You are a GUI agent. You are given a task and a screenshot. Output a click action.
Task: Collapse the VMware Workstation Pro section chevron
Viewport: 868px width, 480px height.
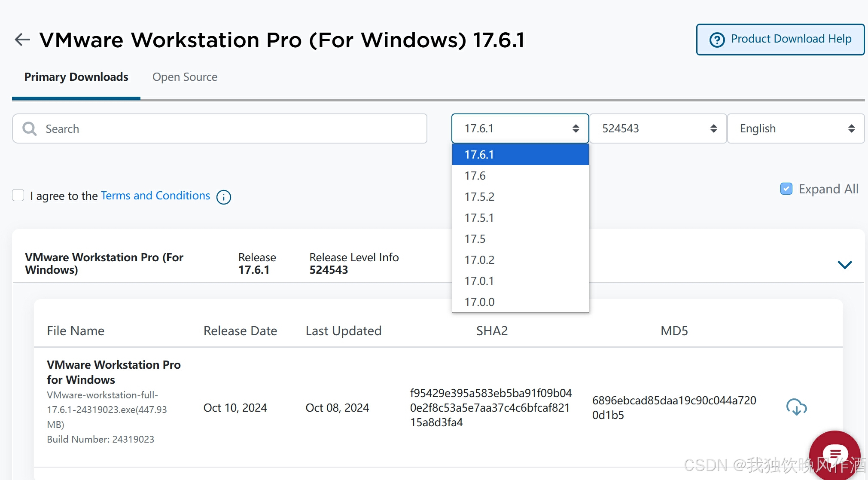tap(844, 264)
